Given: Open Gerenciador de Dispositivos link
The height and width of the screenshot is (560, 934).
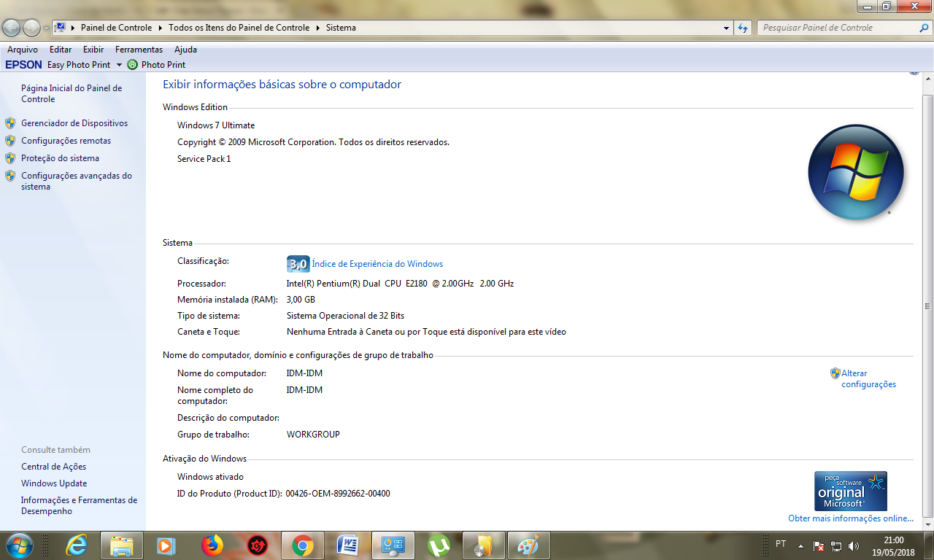Looking at the screenshot, I should tap(74, 123).
